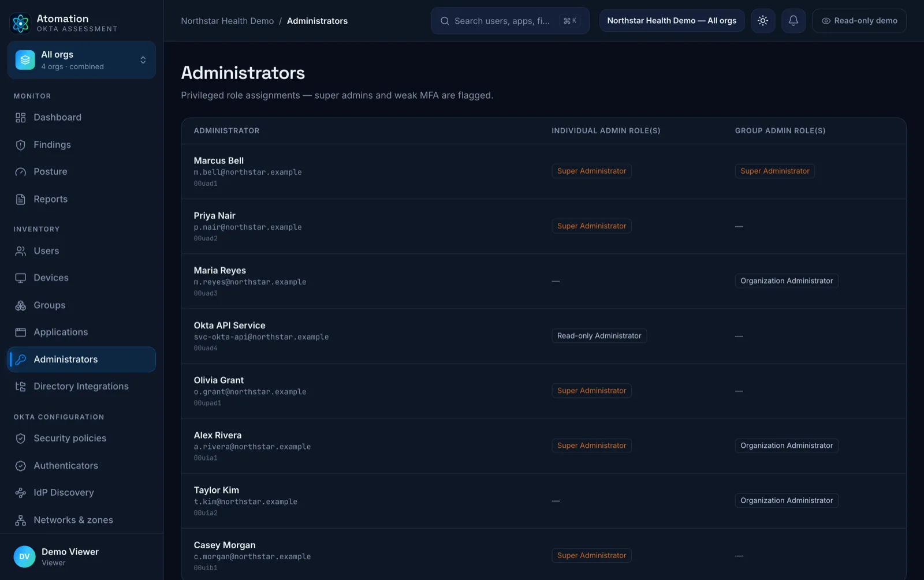This screenshot has width=924, height=580.
Task: Click the Marcus Bell name
Action: [218, 161]
